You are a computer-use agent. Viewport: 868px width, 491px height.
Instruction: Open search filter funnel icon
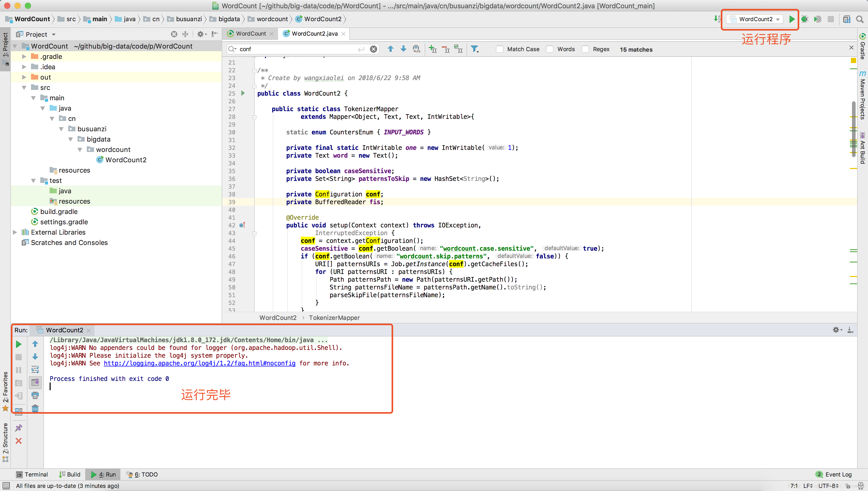tap(475, 49)
